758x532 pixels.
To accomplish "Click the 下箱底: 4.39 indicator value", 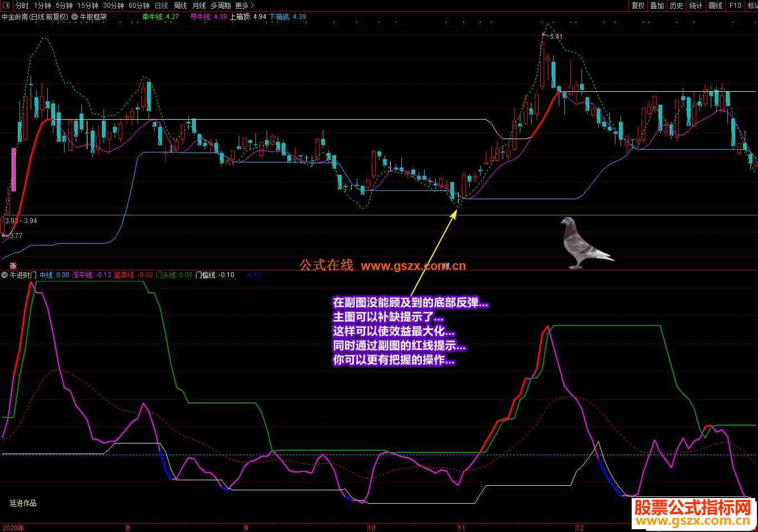I will pos(288,17).
